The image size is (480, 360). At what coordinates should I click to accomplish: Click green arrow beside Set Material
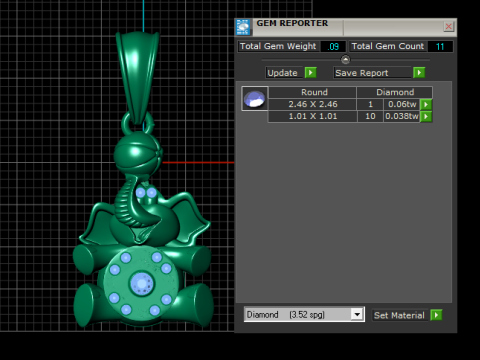point(436,315)
